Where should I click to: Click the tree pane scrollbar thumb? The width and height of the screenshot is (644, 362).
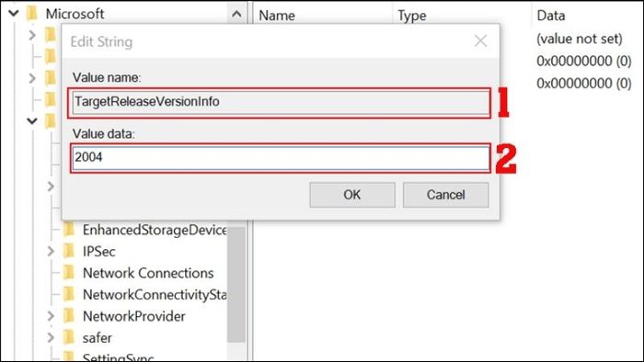(x=236, y=284)
